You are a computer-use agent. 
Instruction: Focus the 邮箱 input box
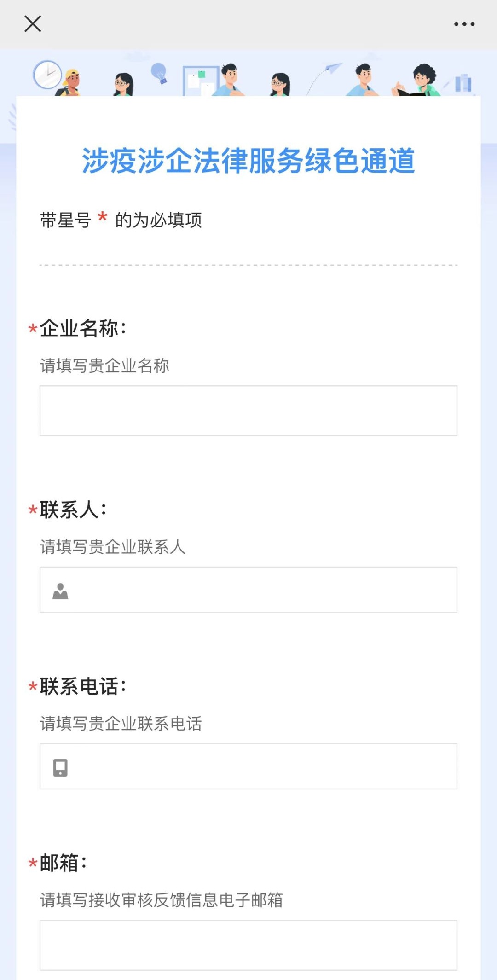tap(248, 945)
